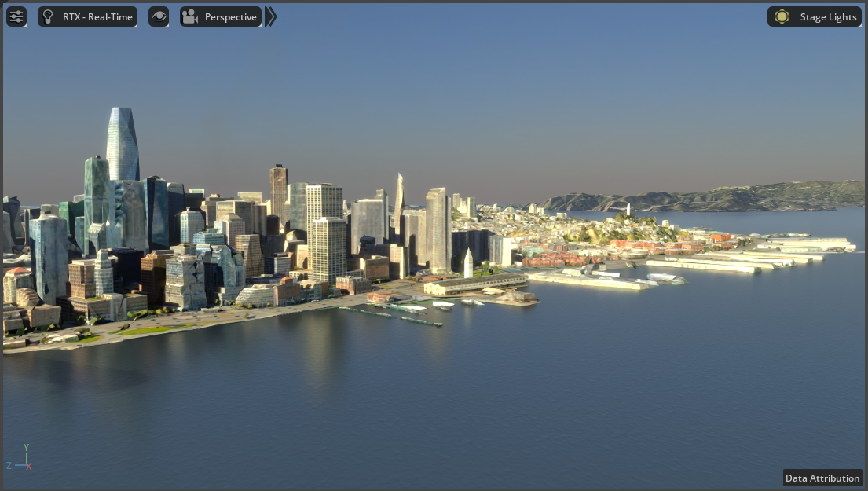
Task: Click the lightbulb renderer icon
Action: [49, 16]
